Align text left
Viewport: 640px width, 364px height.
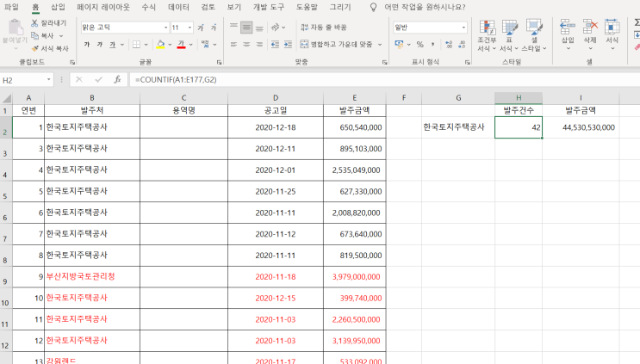233,45
